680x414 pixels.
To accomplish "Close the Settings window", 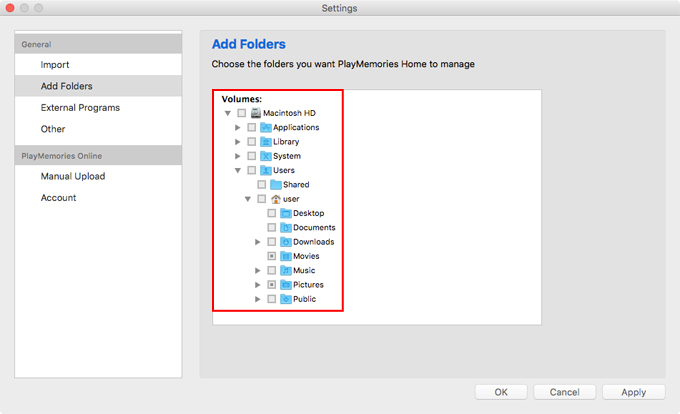I will click(10, 8).
